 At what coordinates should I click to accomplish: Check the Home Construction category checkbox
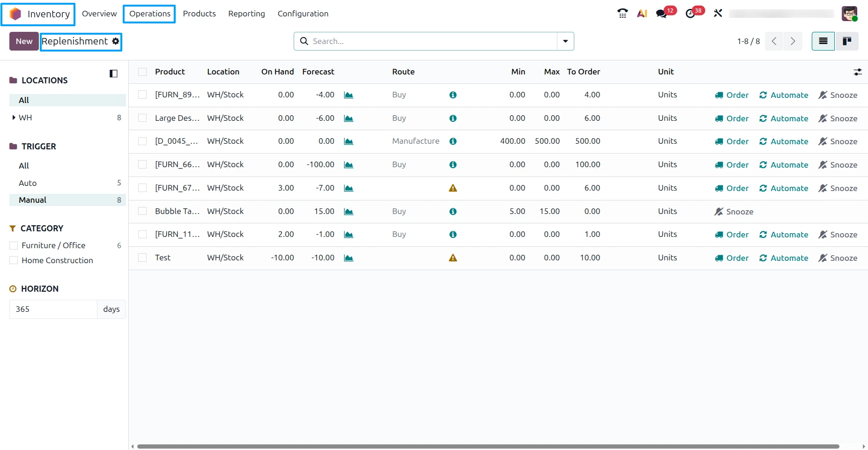14,260
